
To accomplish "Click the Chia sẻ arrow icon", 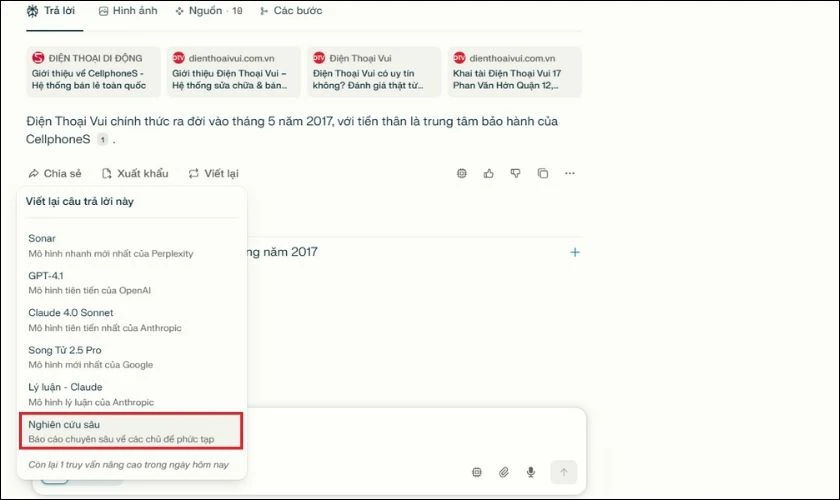I will (34, 173).
